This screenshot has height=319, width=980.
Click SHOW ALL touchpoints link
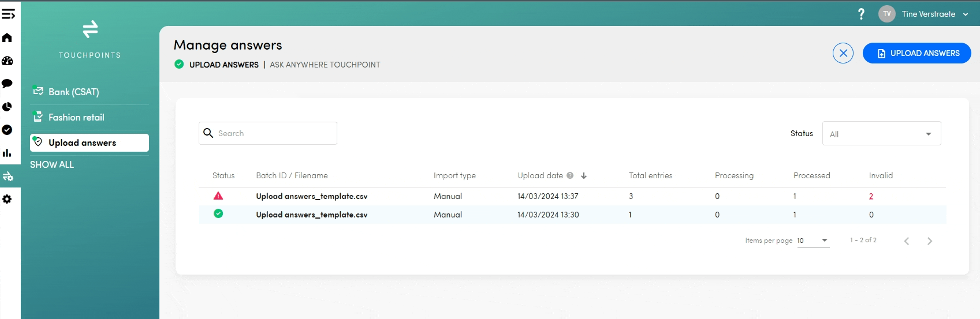52,164
